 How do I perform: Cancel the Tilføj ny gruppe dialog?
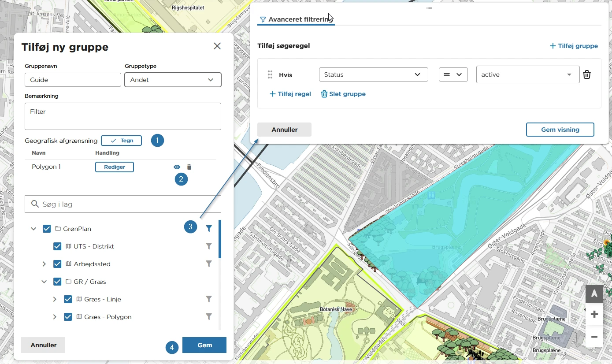pyautogui.click(x=43, y=345)
